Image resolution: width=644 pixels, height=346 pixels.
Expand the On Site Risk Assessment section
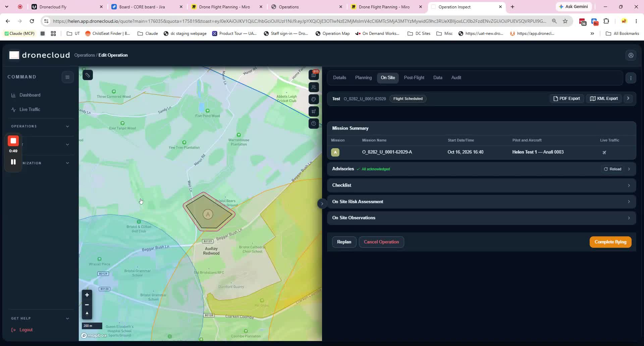[481, 201]
